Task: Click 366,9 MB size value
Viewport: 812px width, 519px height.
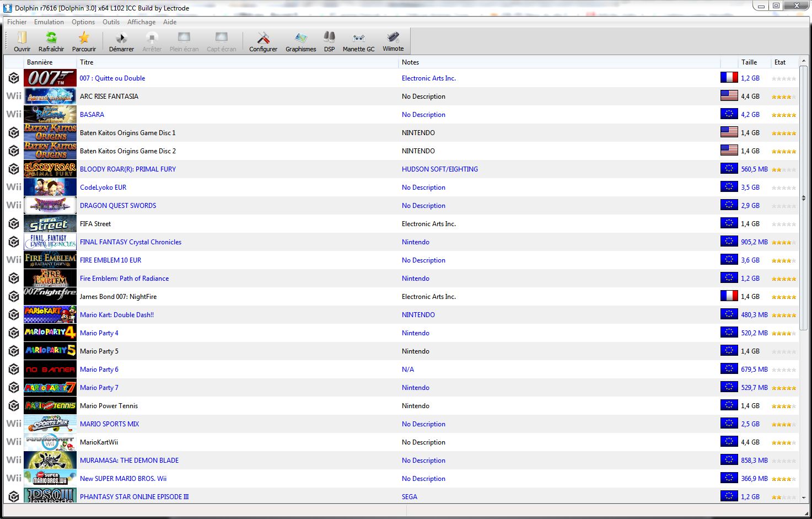Action: pos(754,479)
